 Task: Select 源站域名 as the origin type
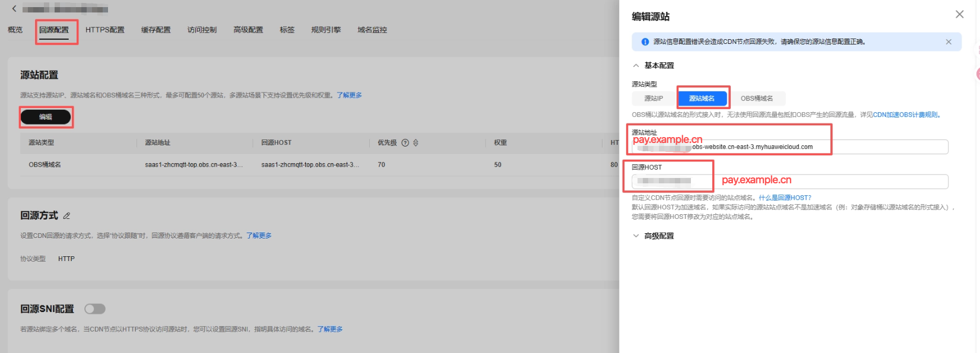click(x=702, y=98)
